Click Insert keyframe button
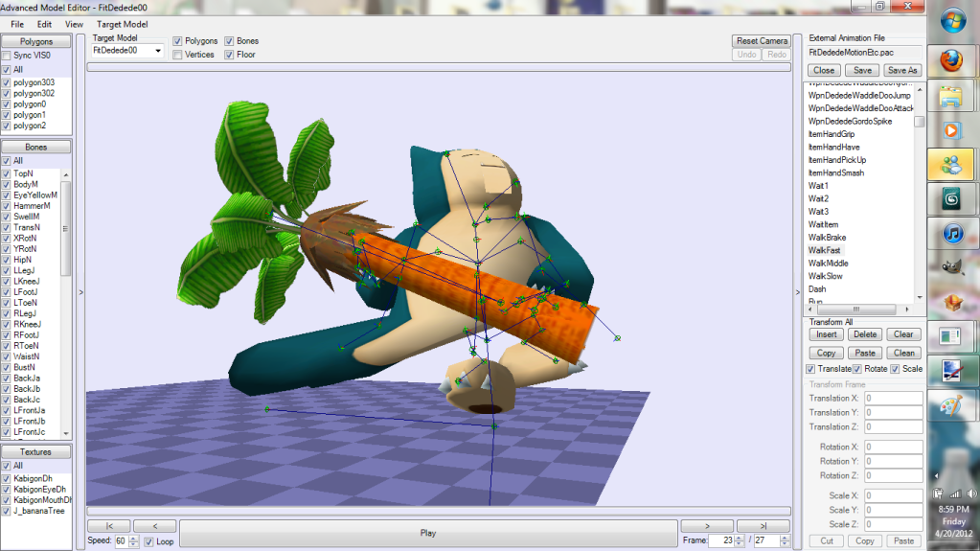This screenshot has height=551, width=980. coord(827,334)
